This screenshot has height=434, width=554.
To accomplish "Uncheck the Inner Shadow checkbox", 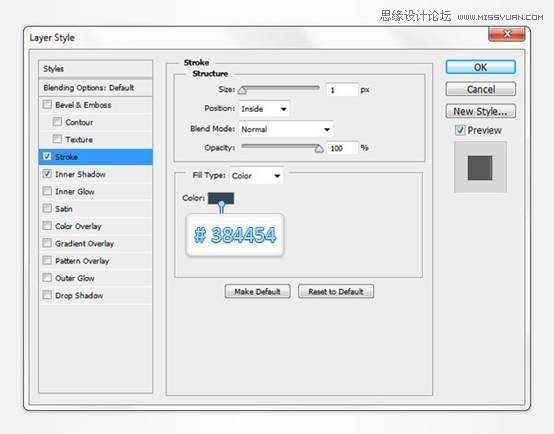I will (x=47, y=174).
